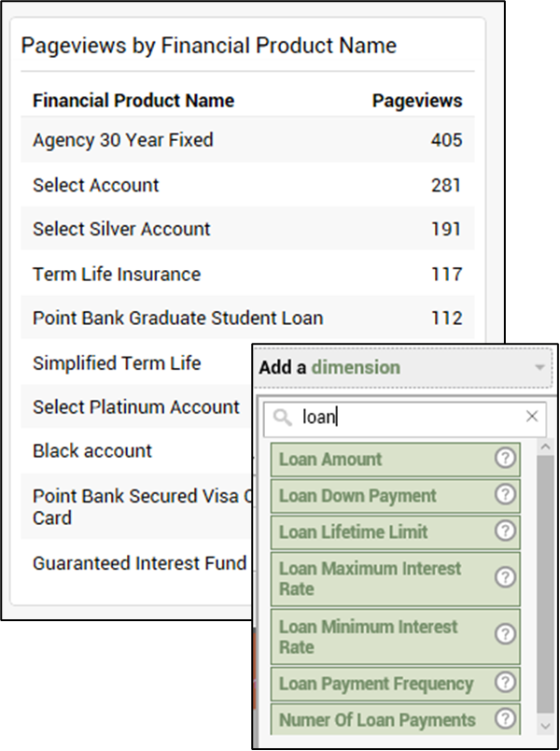Sort by Financial Product Name header
The height and width of the screenshot is (751, 560).
click(x=133, y=101)
